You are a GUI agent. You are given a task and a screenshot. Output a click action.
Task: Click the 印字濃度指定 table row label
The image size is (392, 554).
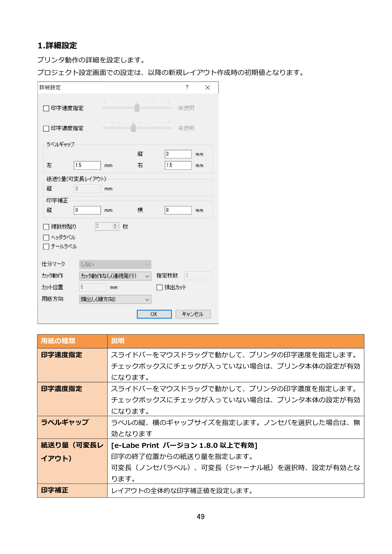[x=62, y=389]
